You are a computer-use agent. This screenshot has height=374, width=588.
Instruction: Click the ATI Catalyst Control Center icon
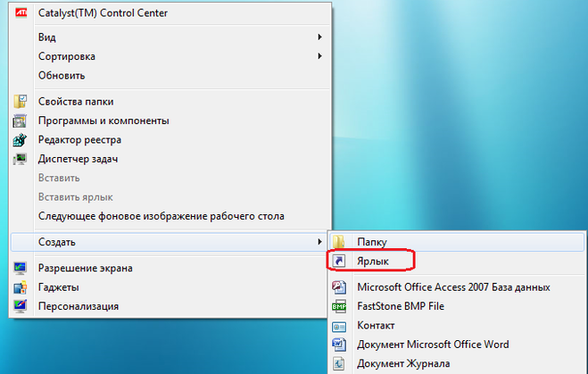click(20, 12)
